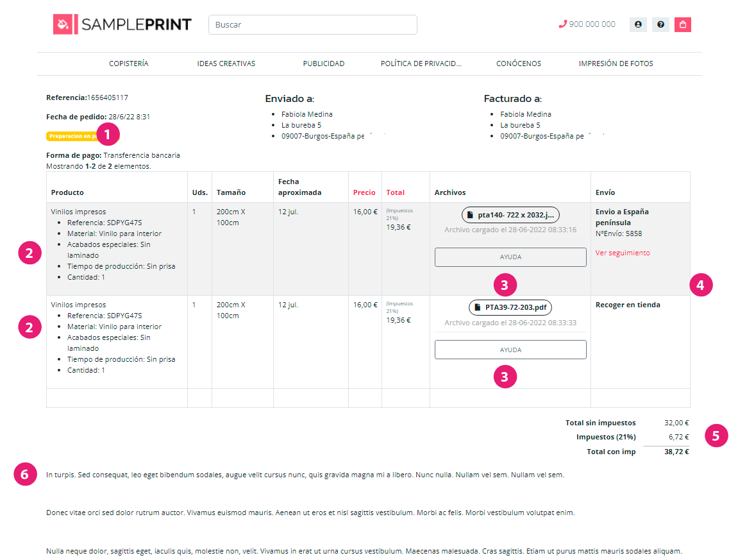Open the PTA39-72-203.pdf file button

(x=510, y=307)
